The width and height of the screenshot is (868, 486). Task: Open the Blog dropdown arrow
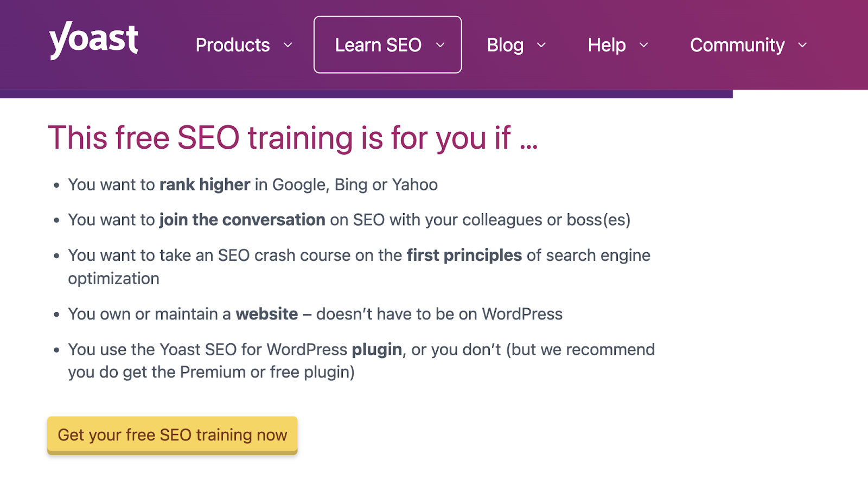pos(541,46)
